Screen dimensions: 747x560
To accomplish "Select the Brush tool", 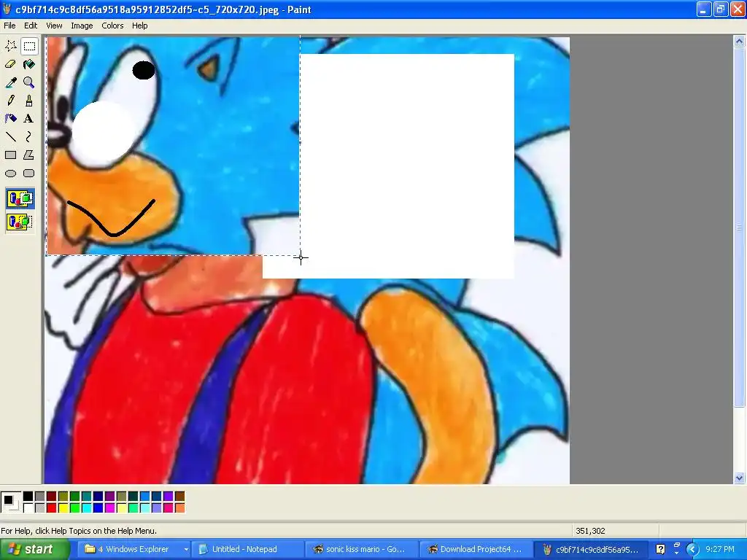I will pos(29,101).
